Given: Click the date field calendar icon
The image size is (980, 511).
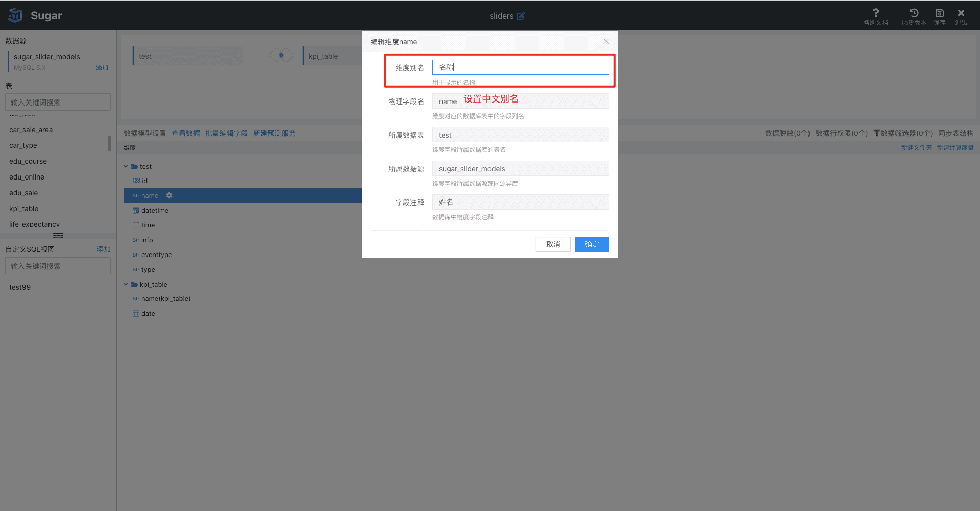Looking at the screenshot, I should point(136,313).
